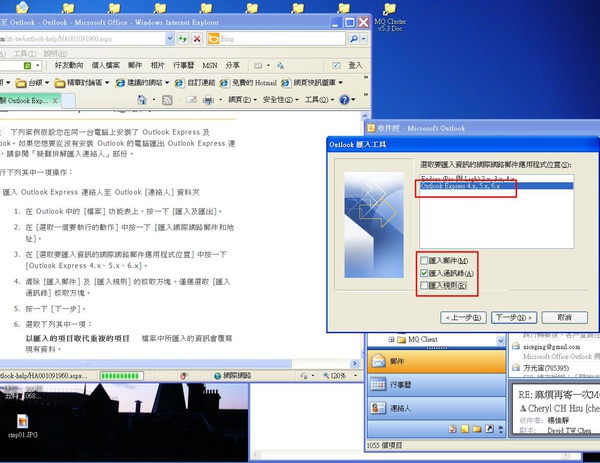The width and height of the screenshot is (600, 463).
Task: Uncheck the 匯入通訊錄(A) checkbox
Action: pyautogui.click(x=424, y=273)
